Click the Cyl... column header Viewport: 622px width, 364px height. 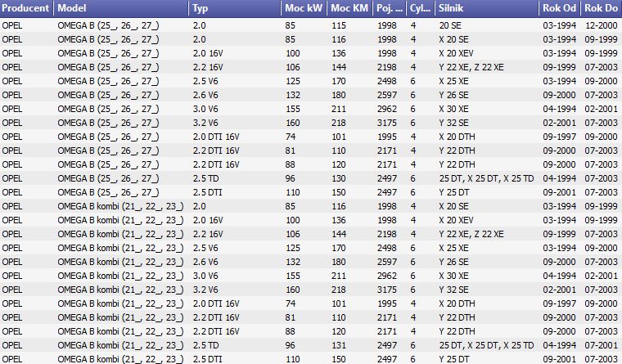point(421,8)
